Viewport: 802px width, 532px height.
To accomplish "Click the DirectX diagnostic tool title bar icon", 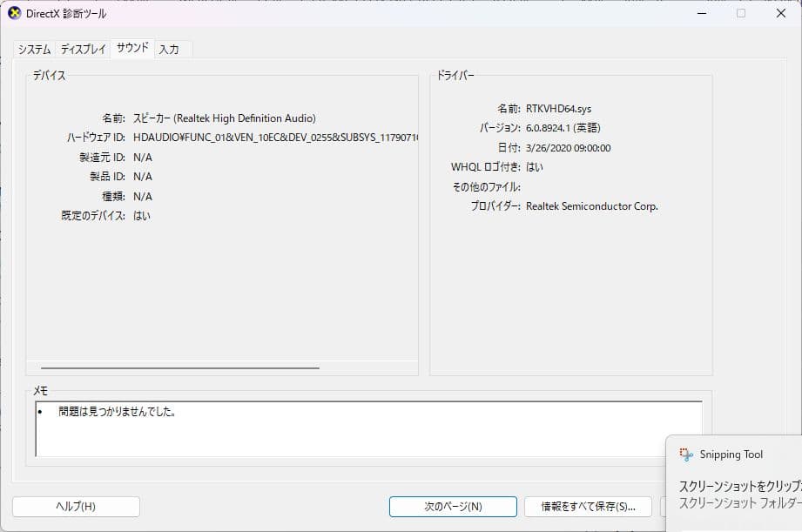I will pyautogui.click(x=12, y=13).
